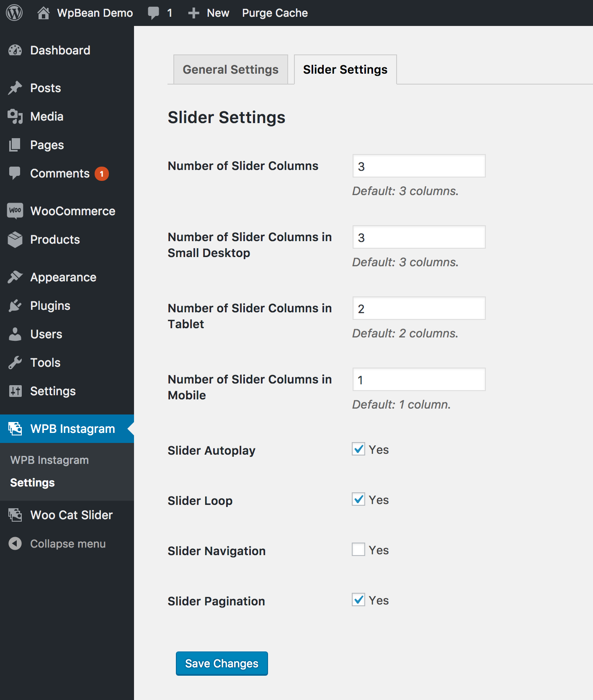
Task: Click the Plugins plug icon
Action: click(x=15, y=306)
